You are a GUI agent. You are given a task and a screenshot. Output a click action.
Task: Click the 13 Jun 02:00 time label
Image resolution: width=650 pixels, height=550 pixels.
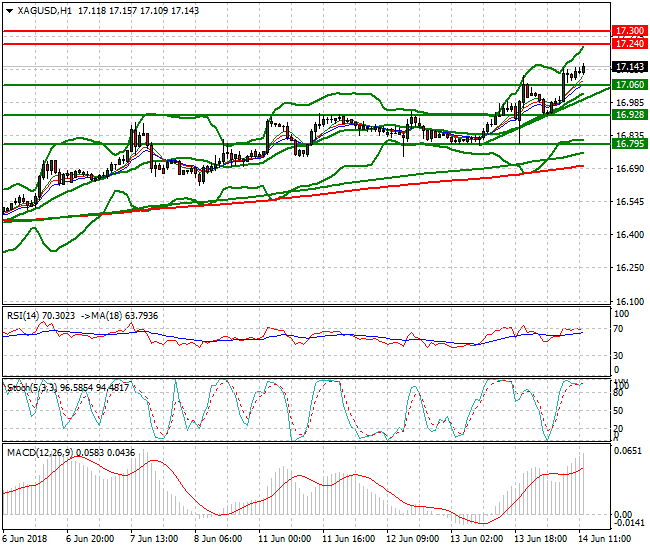click(x=477, y=539)
